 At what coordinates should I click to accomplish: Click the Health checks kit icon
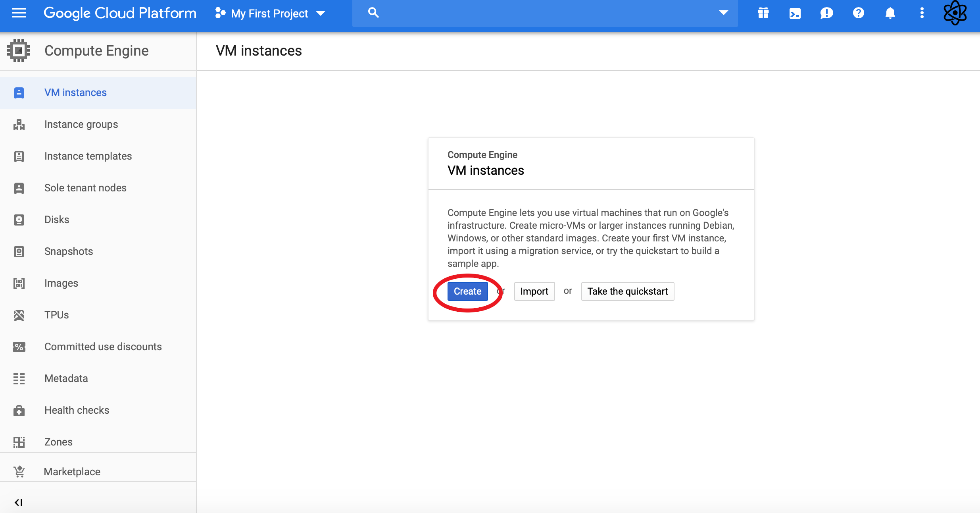pyautogui.click(x=19, y=411)
